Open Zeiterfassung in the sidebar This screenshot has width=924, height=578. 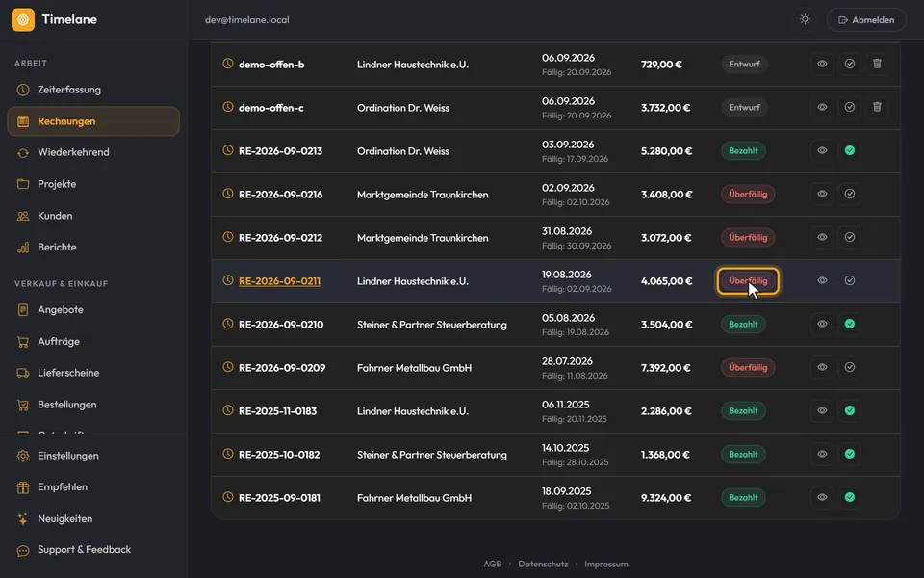pyautogui.click(x=93, y=90)
